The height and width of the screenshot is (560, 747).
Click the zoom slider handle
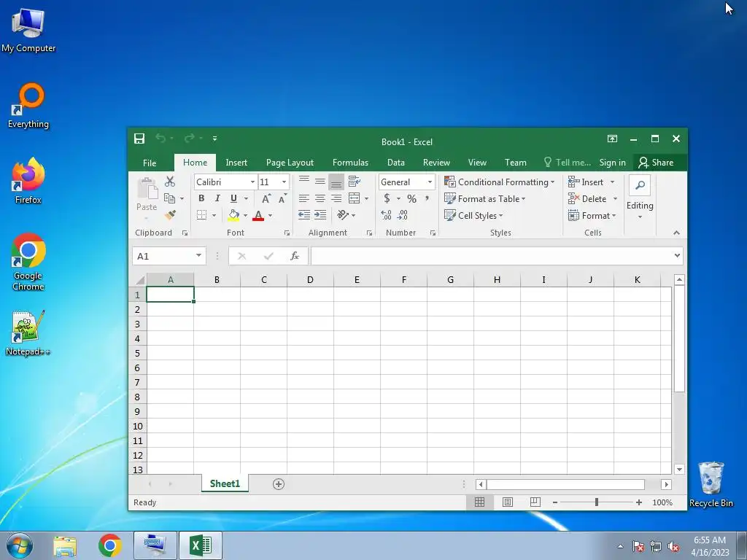click(x=597, y=502)
